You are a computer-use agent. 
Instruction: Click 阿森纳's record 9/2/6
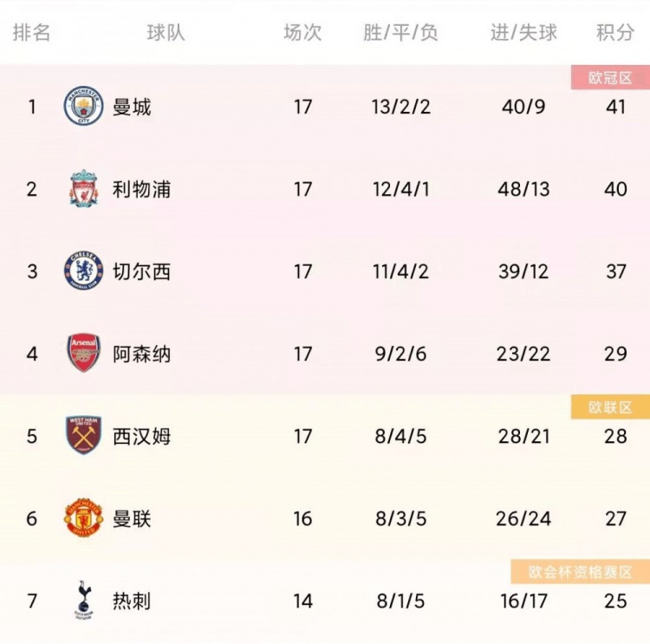click(400, 355)
